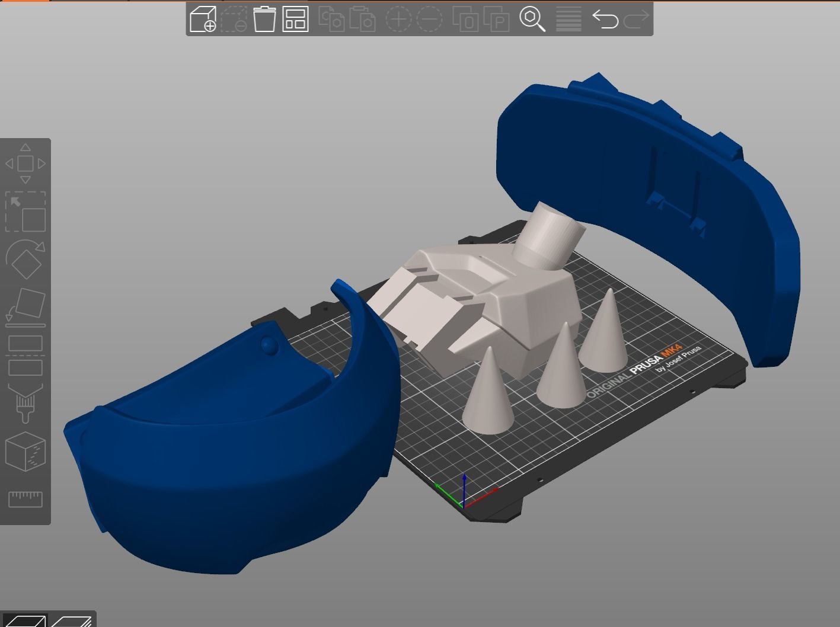The height and width of the screenshot is (627, 840).
Task: Click the Add object cube icon
Action: pos(203,19)
